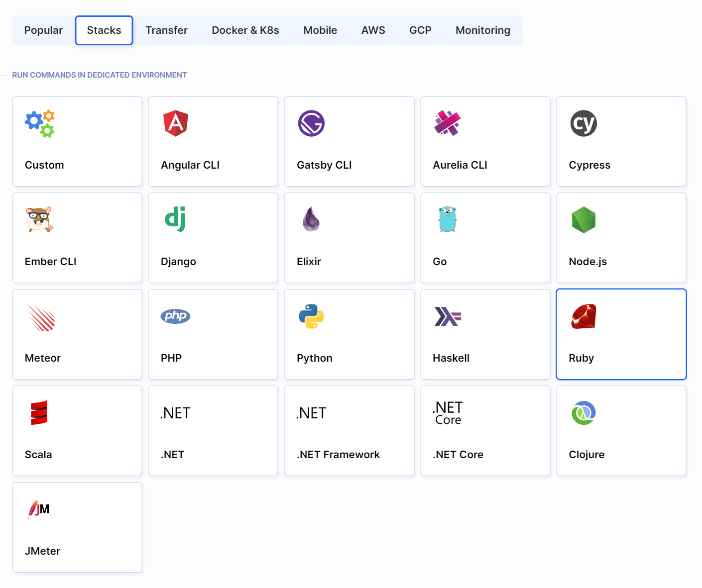Click the "Gatsby CLI" label text
The image size is (702, 588).
(324, 165)
